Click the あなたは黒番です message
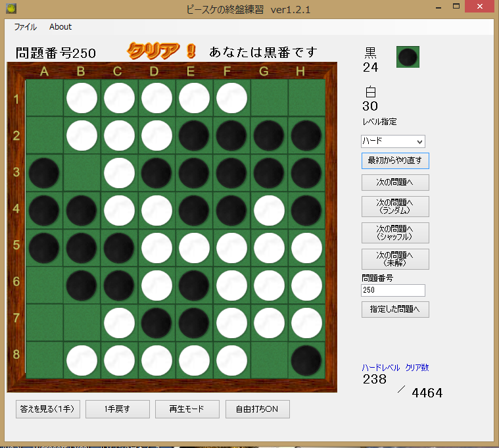499x448 pixels. 263,52
